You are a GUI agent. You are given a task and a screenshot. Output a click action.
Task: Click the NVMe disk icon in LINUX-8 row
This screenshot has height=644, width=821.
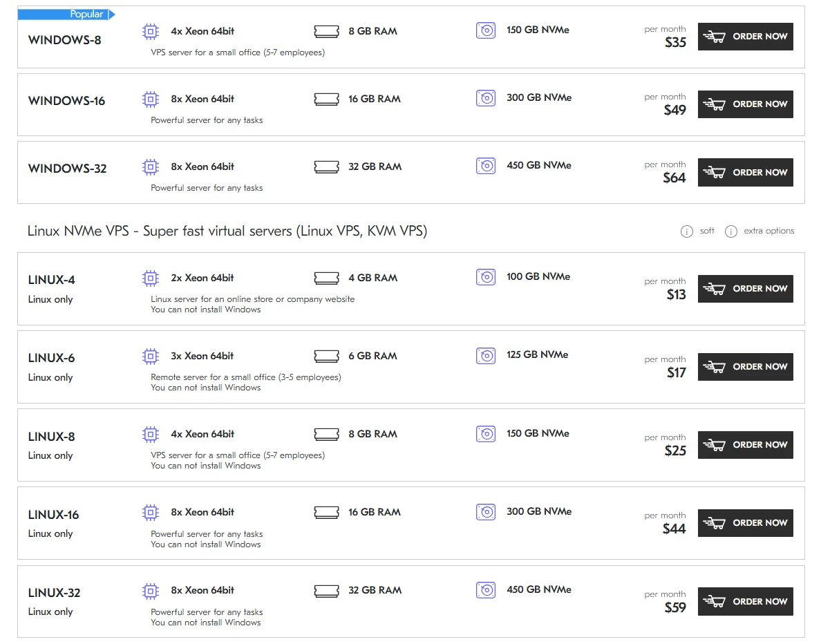(x=486, y=434)
